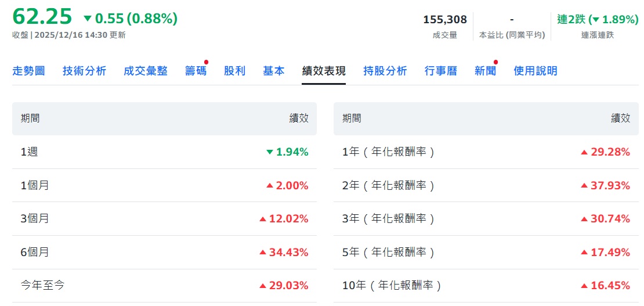
Task: Click the right table 績效 header
Action: tap(621, 118)
